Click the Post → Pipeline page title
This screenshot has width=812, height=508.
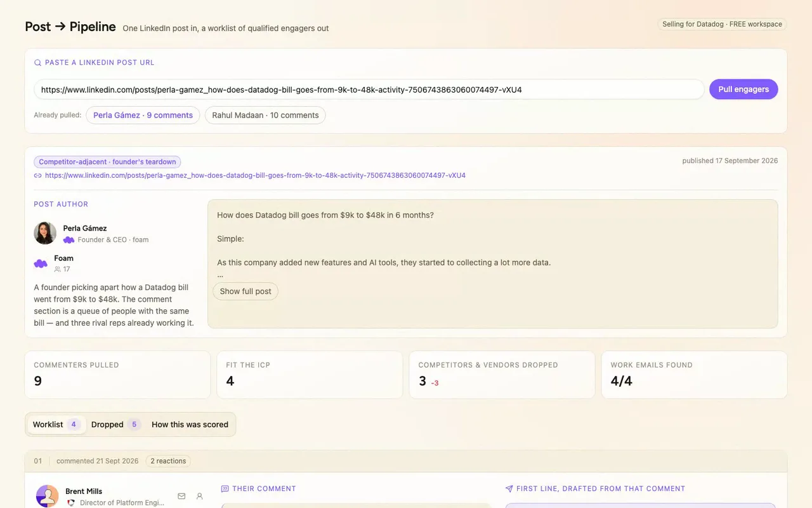pos(70,27)
